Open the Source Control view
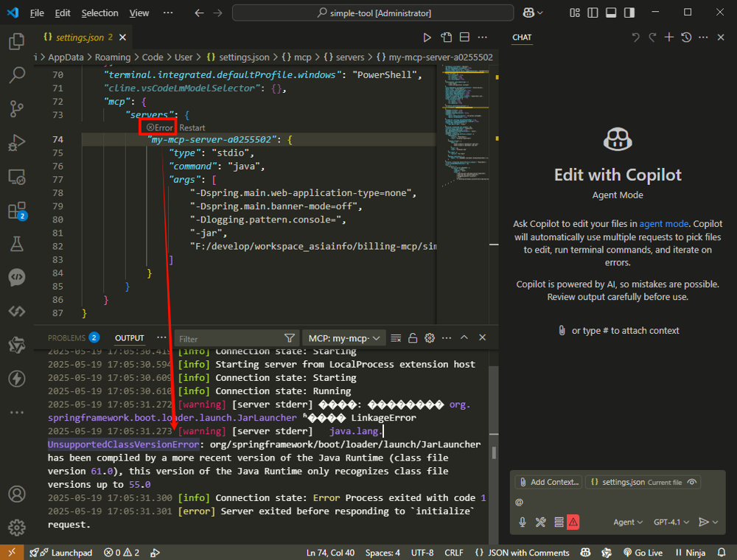Screen dimensions: 737x560 click(x=16, y=109)
